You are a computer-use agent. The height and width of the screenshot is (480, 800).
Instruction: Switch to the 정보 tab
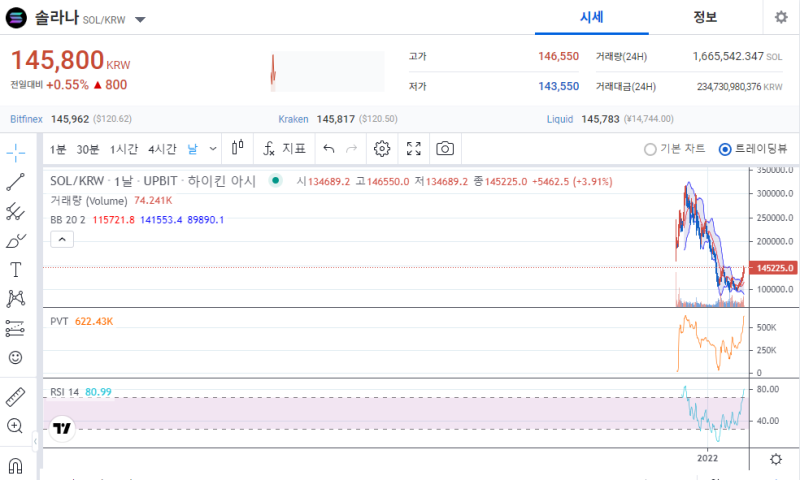point(705,17)
